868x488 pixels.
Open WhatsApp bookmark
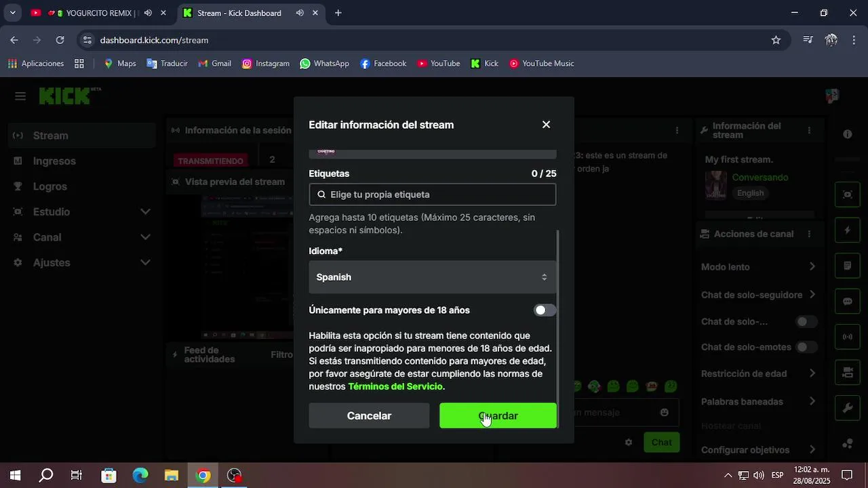tap(324, 64)
